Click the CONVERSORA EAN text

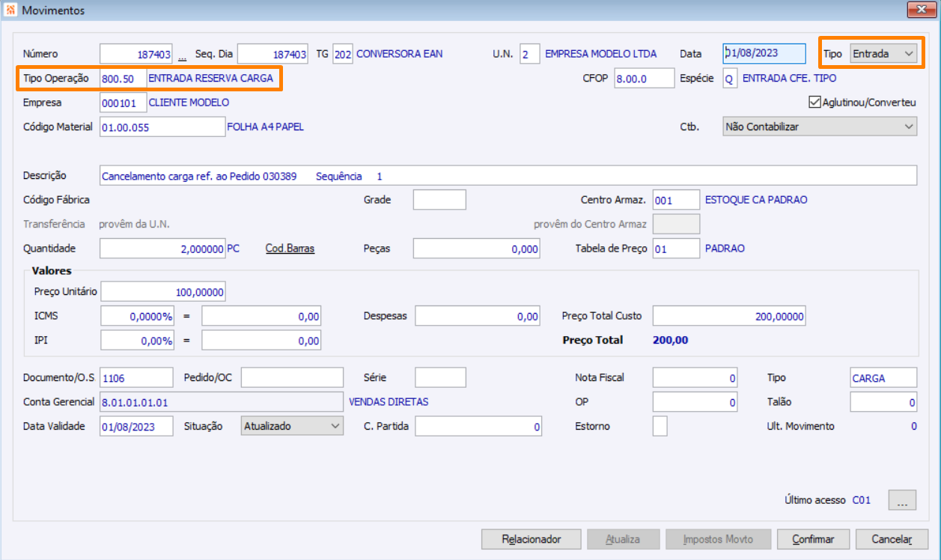400,54
